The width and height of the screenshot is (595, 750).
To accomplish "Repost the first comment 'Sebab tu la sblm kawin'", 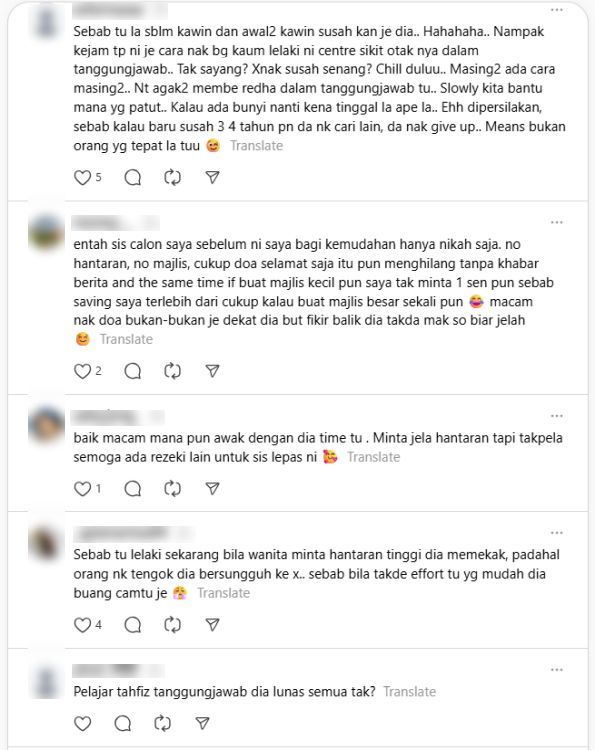I will click(x=172, y=177).
